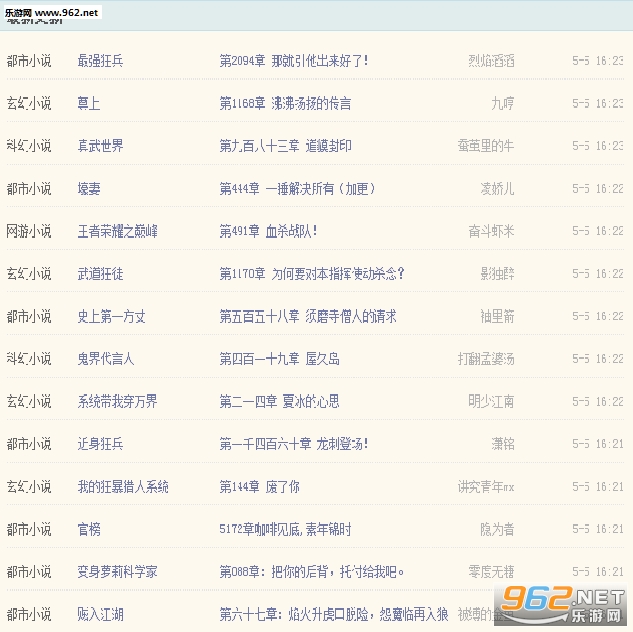The image size is (633, 632).
Task: Open the novel 武道狂徒
Action: click(x=100, y=274)
